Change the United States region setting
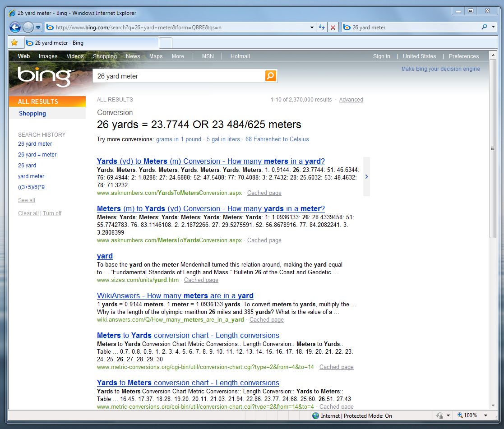 pyautogui.click(x=420, y=56)
